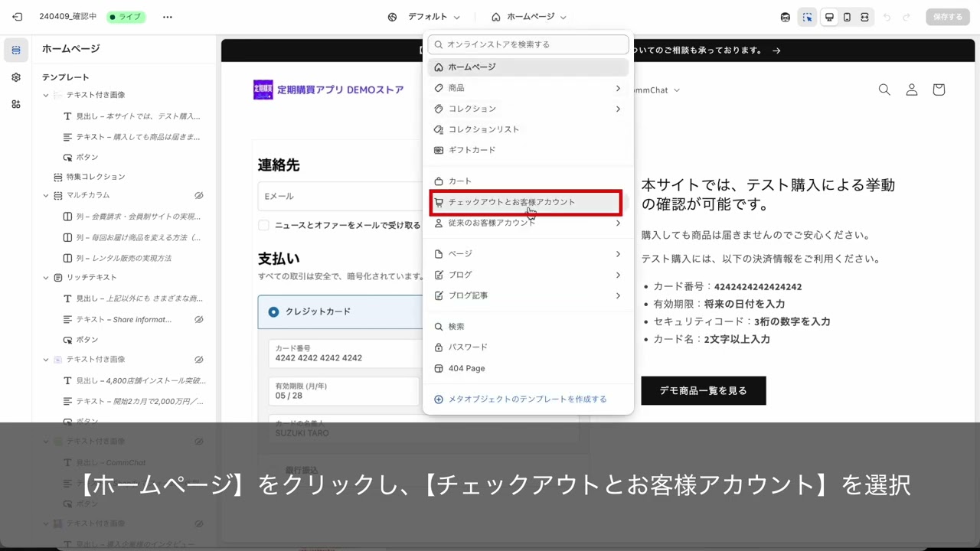Select パスワード template

[528, 347]
